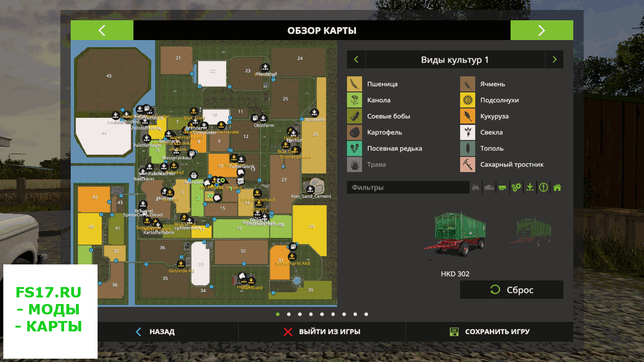Click field number 45 on the map
The width and height of the screenshot is (644, 362).
[x=109, y=76]
